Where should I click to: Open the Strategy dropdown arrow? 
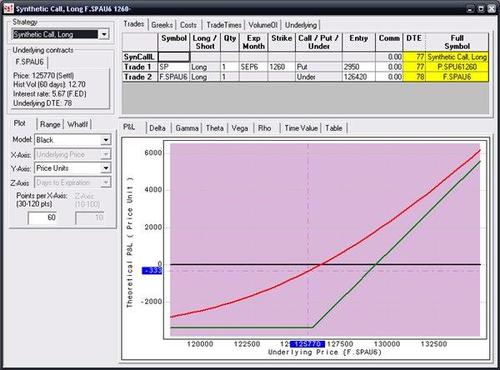tap(104, 34)
